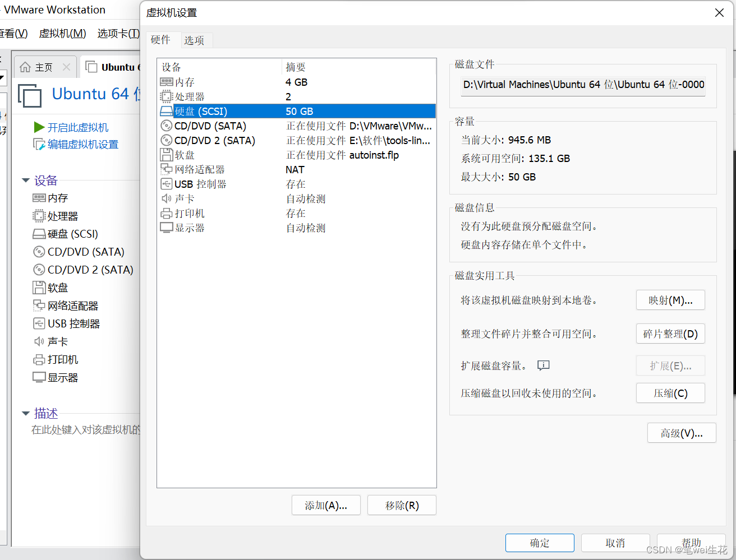Click the autoinst.flp floppy summary

[343, 155]
